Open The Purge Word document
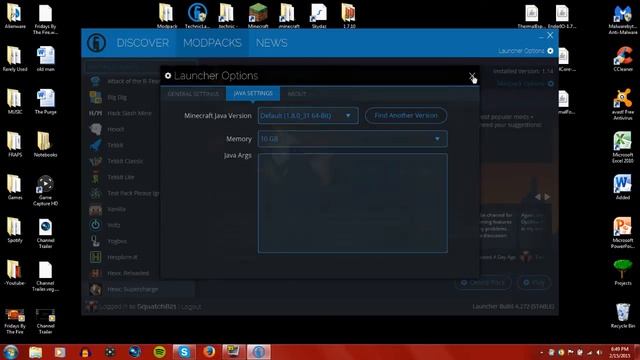 [45, 102]
